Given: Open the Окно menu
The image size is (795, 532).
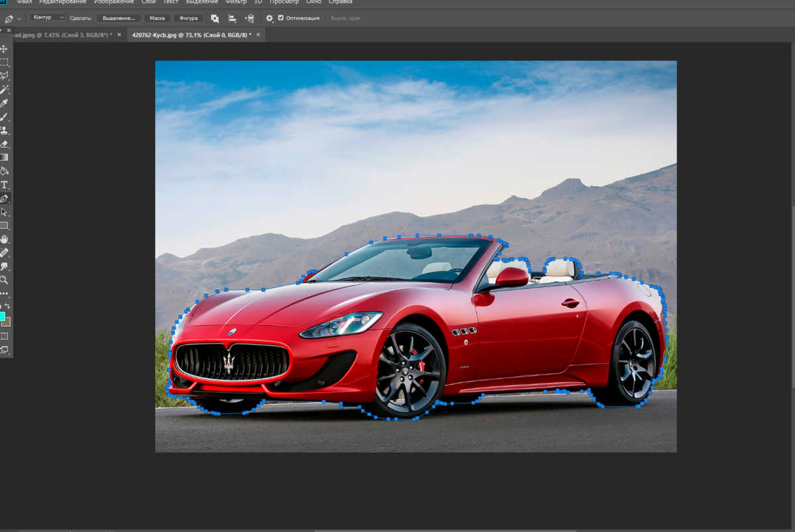Looking at the screenshot, I should tap(313, 2).
